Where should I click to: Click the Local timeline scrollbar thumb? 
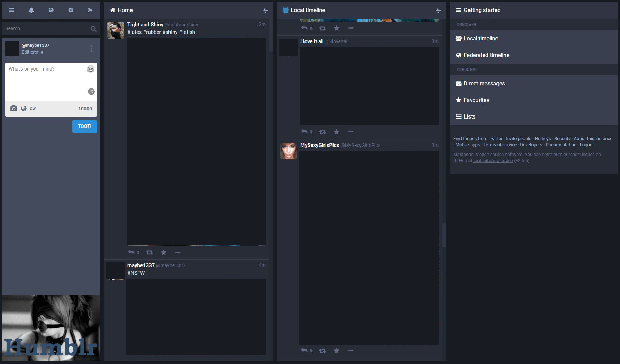tap(444, 235)
